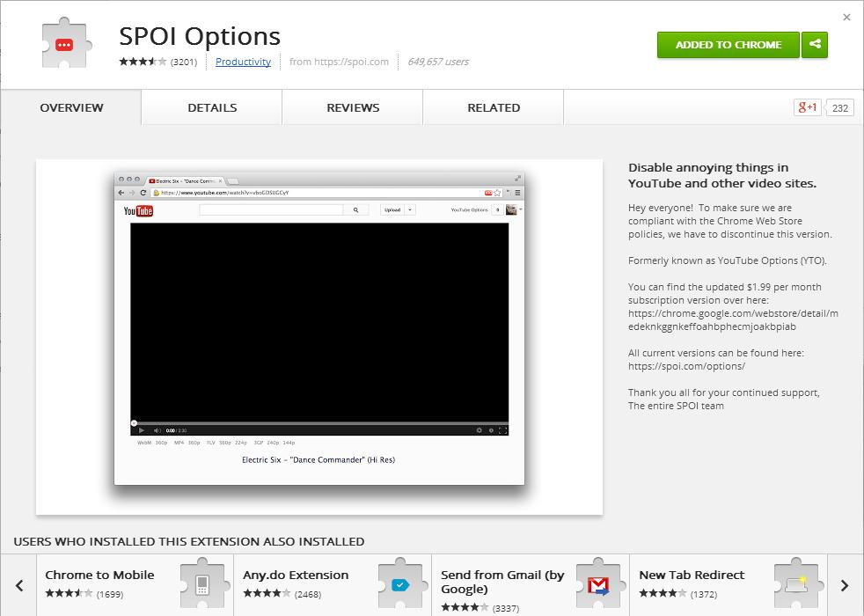Click the user avatar in the screenshot
Image resolution: width=864 pixels, height=616 pixels.
(511, 209)
